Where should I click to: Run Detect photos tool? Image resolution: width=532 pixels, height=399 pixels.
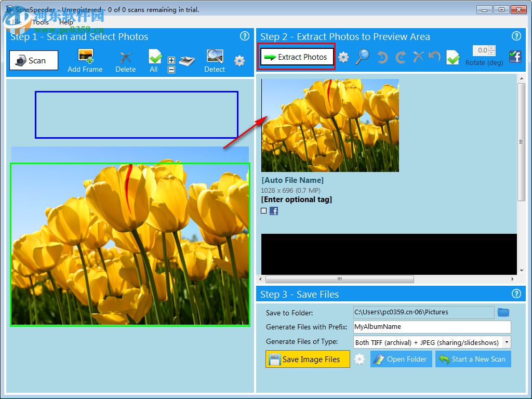[x=215, y=61]
